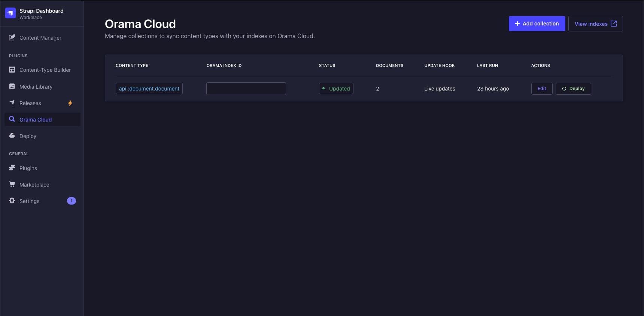Image resolution: width=644 pixels, height=316 pixels.
Task: Click the Plugins puzzle piece icon
Action: point(12,168)
